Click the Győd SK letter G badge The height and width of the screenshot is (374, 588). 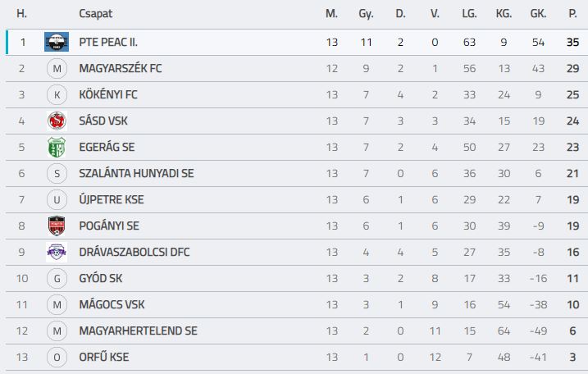[x=57, y=278]
